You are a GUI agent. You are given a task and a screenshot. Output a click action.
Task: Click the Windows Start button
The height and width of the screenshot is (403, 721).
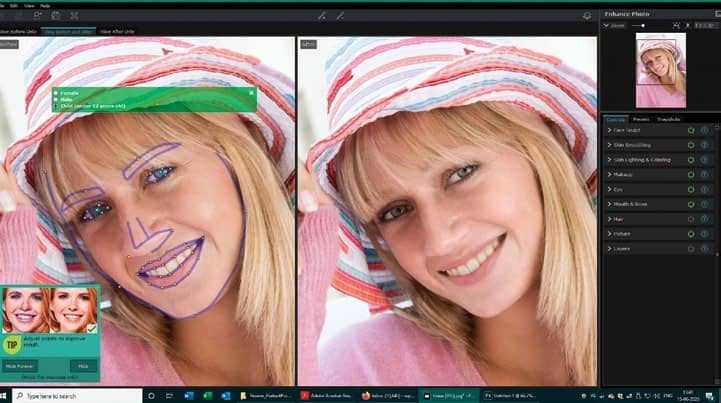[x=4, y=396]
